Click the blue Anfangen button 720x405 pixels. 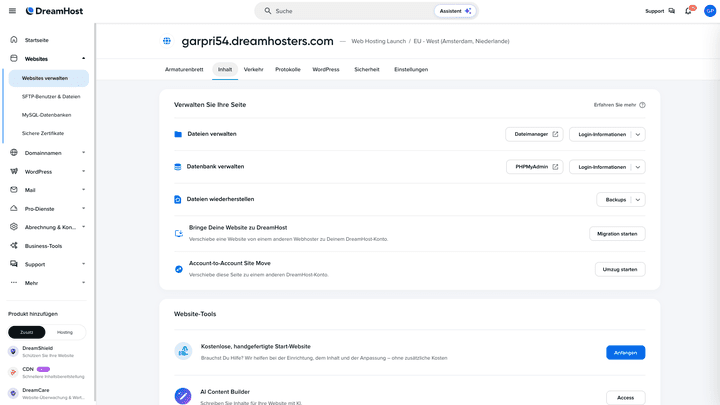click(625, 353)
